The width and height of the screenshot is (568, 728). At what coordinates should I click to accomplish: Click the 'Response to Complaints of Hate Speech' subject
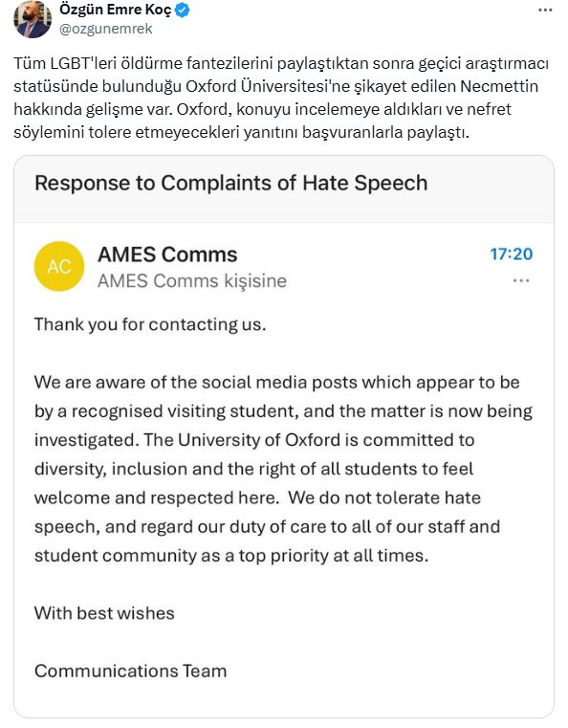coord(231,183)
